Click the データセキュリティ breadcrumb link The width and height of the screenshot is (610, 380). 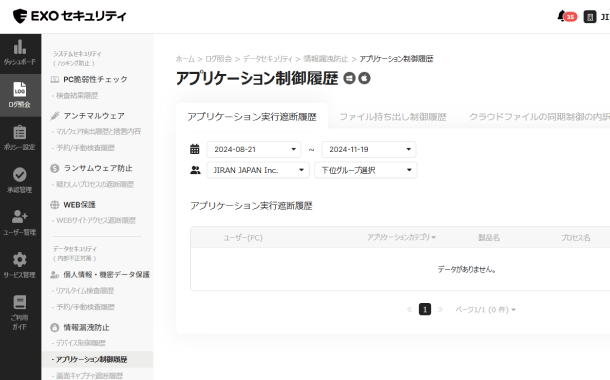click(268, 59)
